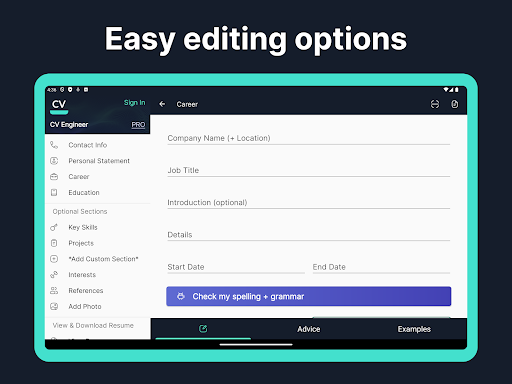Tap the Sign In link
512x384 pixels.
pyautogui.click(x=135, y=103)
